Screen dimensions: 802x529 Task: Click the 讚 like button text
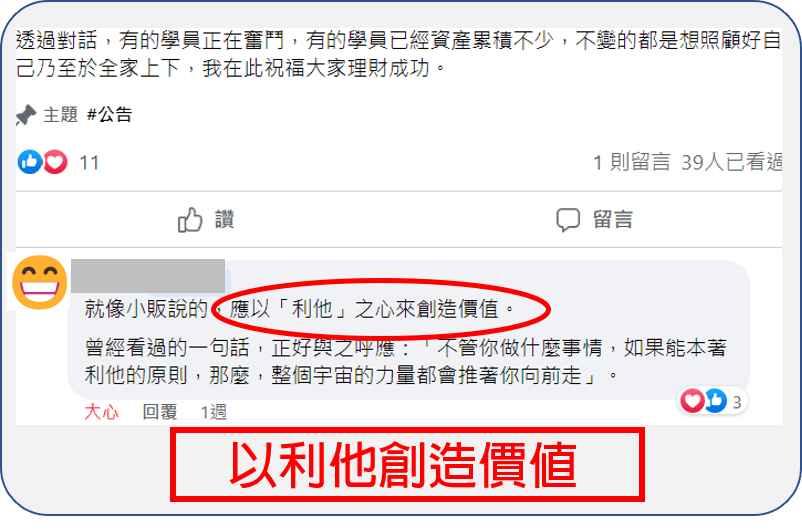(224, 220)
